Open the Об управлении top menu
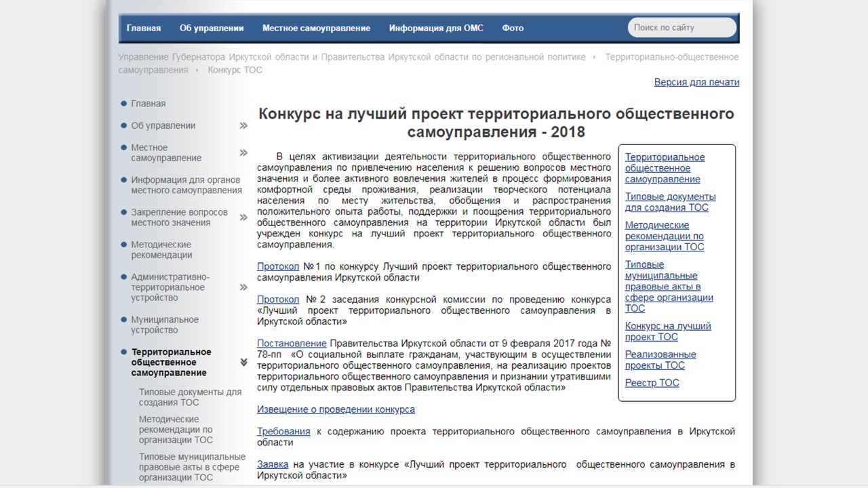The width and height of the screenshot is (868, 488). tap(212, 28)
